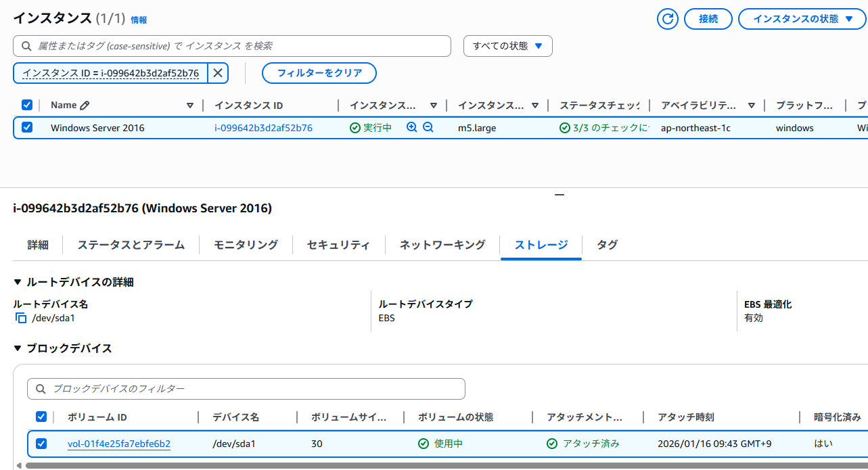The width and height of the screenshot is (868, 470).
Task: Switch to the ネットワーキング tab
Action: 442,245
